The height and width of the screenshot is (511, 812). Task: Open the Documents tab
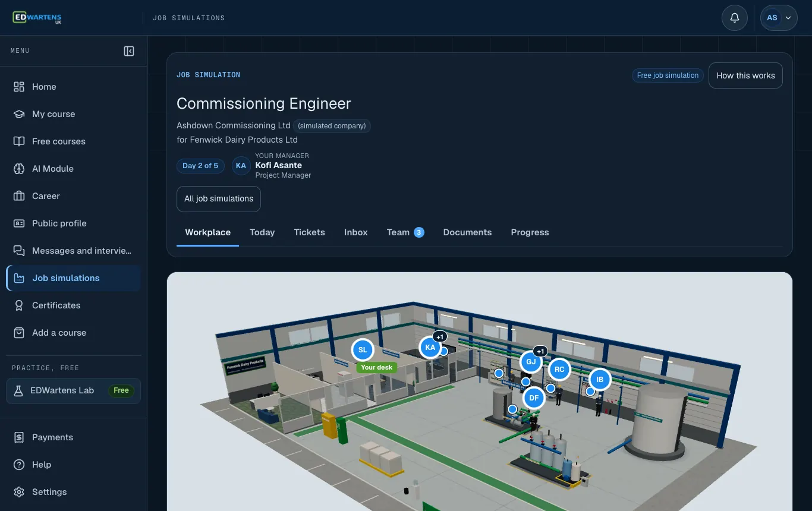(x=467, y=232)
